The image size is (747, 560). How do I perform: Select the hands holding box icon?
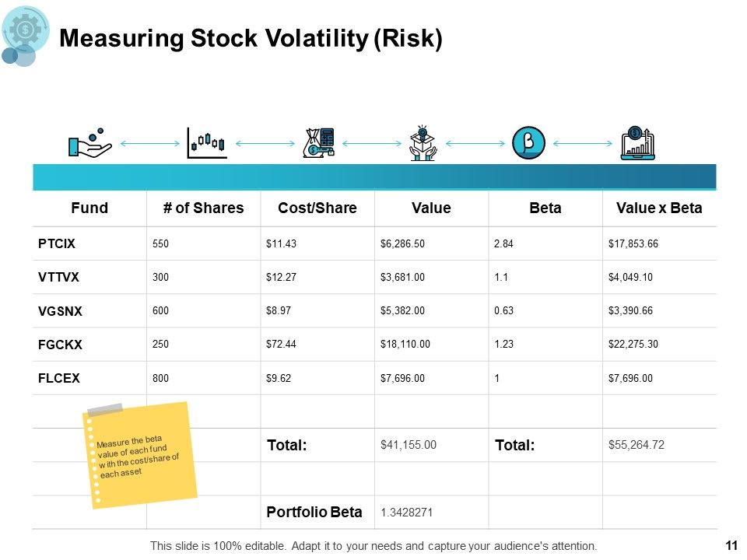[x=423, y=143]
